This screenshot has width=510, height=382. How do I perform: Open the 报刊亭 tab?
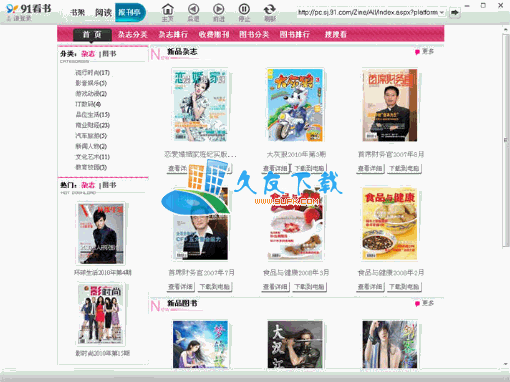click(x=129, y=13)
